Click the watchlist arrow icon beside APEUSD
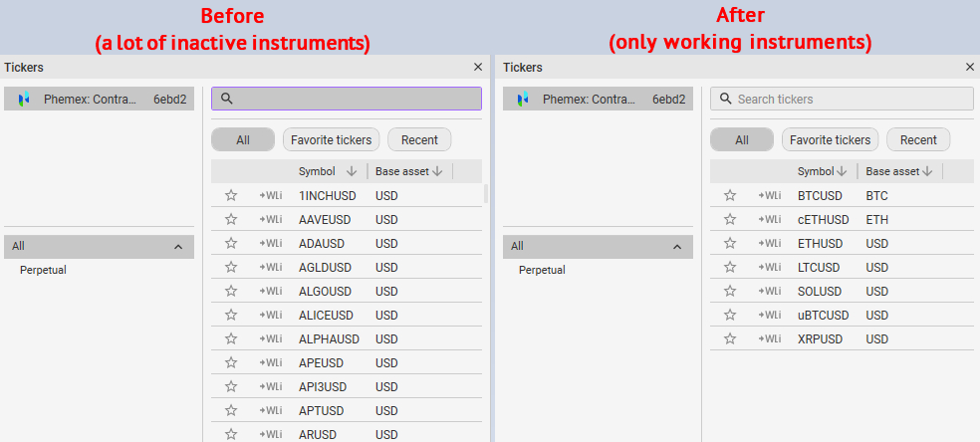 coord(270,362)
